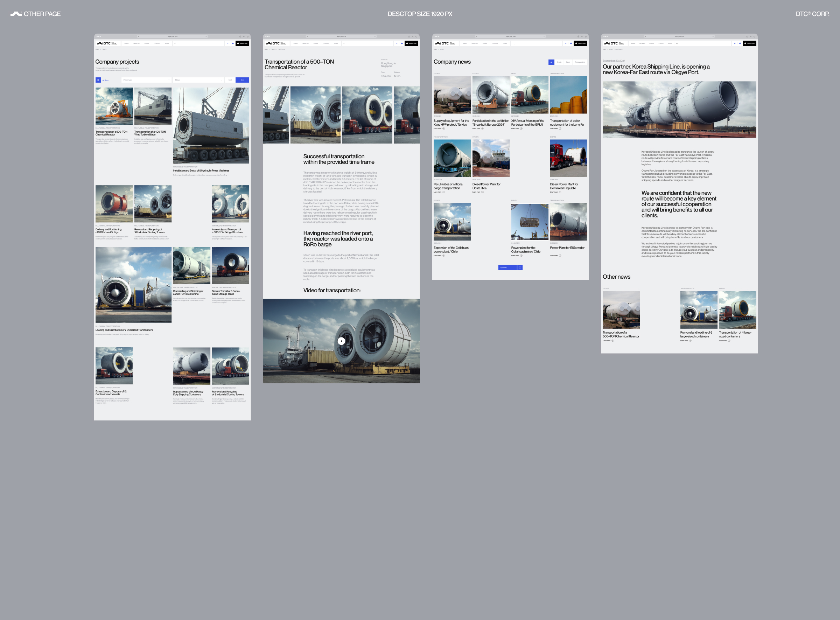Click the arrow icon beside Load more button
The image size is (840, 620).
520,267
